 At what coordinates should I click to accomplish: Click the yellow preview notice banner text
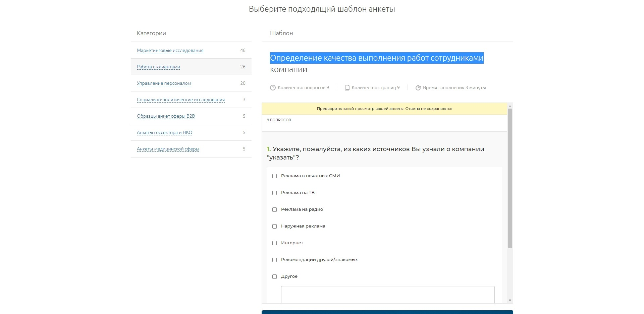click(384, 109)
